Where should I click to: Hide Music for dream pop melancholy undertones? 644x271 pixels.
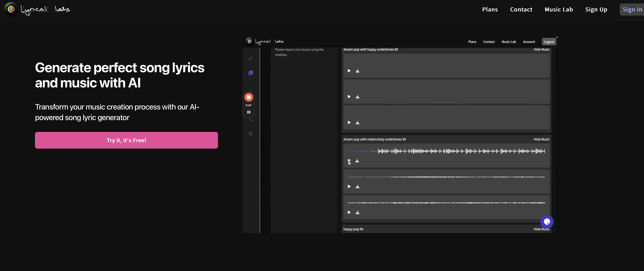541,139
